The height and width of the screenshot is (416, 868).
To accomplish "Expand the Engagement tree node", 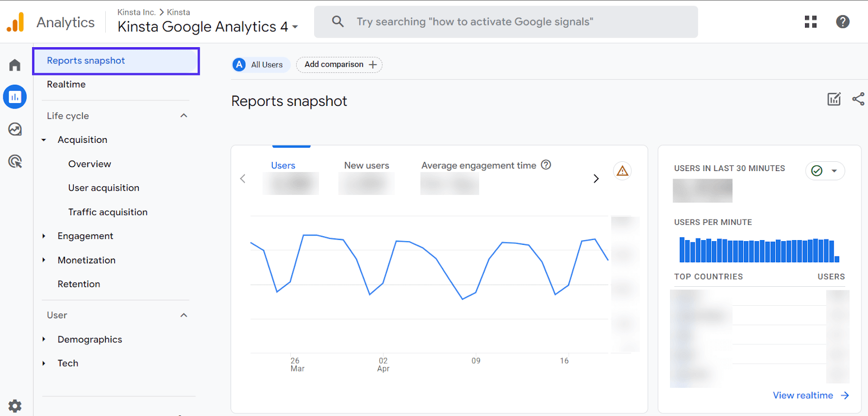I will (x=44, y=236).
